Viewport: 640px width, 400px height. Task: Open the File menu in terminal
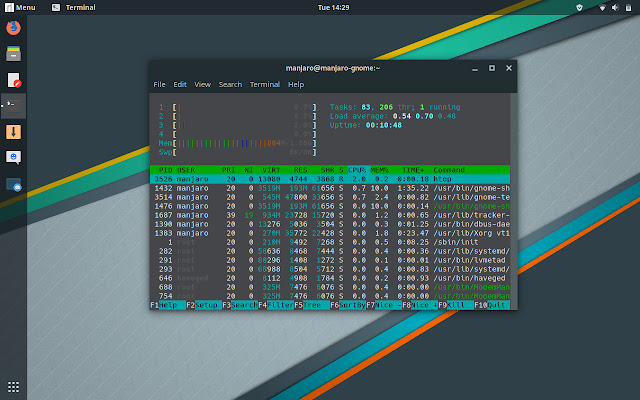coord(159,84)
